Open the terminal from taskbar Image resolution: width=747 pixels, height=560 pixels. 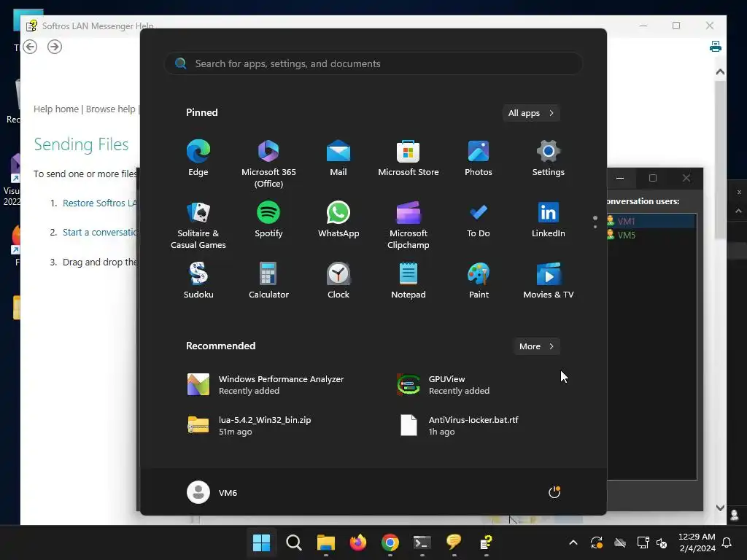coord(422,542)
